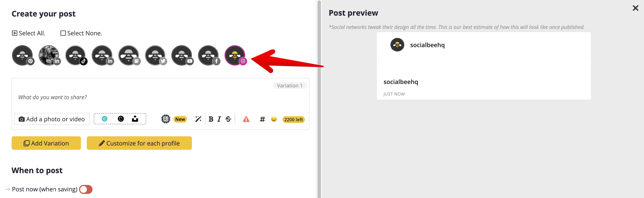Open Canva design integration

coord(105,119)
